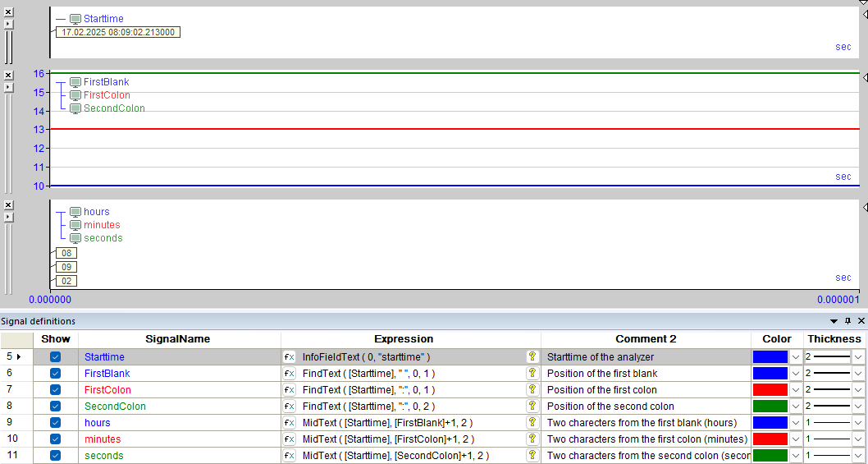Image resolution: width=868 pixels, height=464 pixels.
Task: Open color dropdown for Starttime row
Action: pyautogui.click(x=796, y=357)
